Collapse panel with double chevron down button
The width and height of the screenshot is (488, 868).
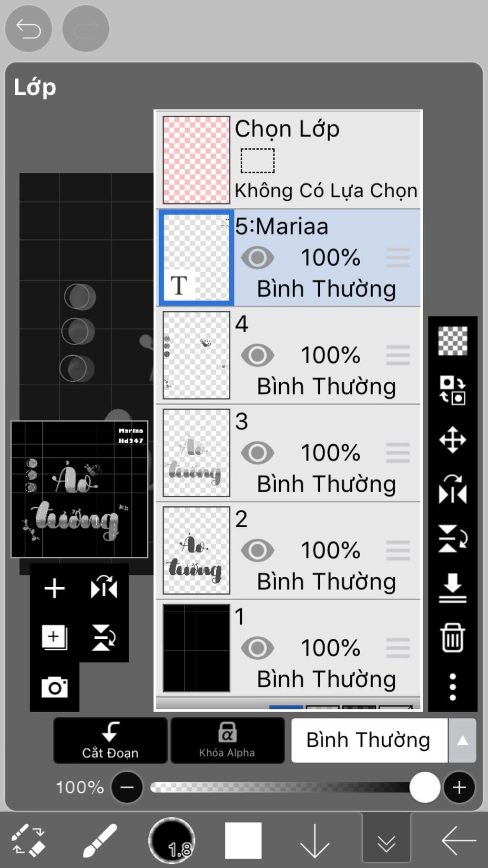pos(386,841)
